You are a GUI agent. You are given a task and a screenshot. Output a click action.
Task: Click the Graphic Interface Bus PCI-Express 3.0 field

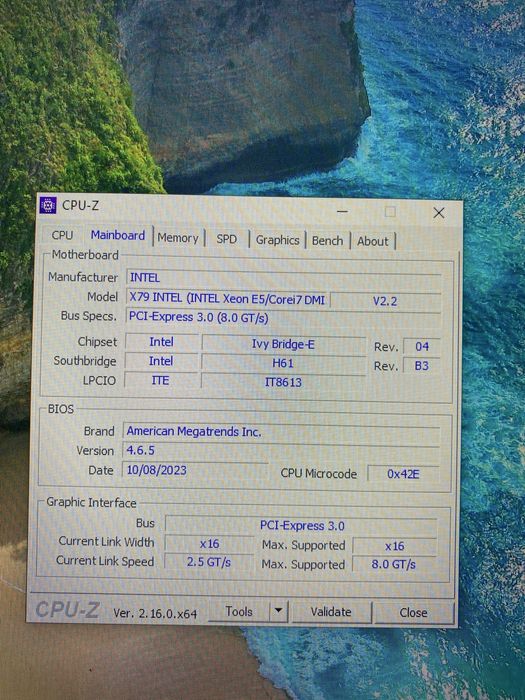pos(301,525)
